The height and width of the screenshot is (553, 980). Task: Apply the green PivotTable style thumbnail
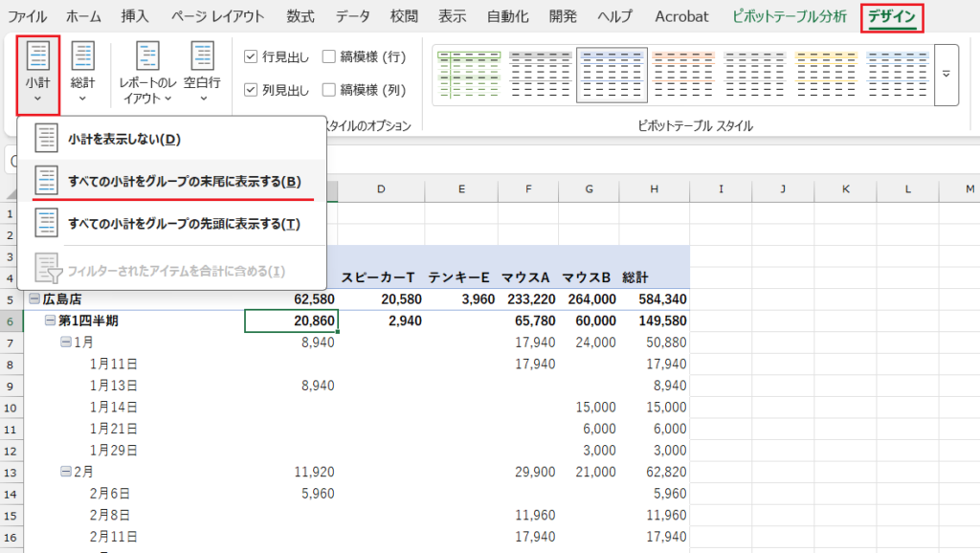468,75
